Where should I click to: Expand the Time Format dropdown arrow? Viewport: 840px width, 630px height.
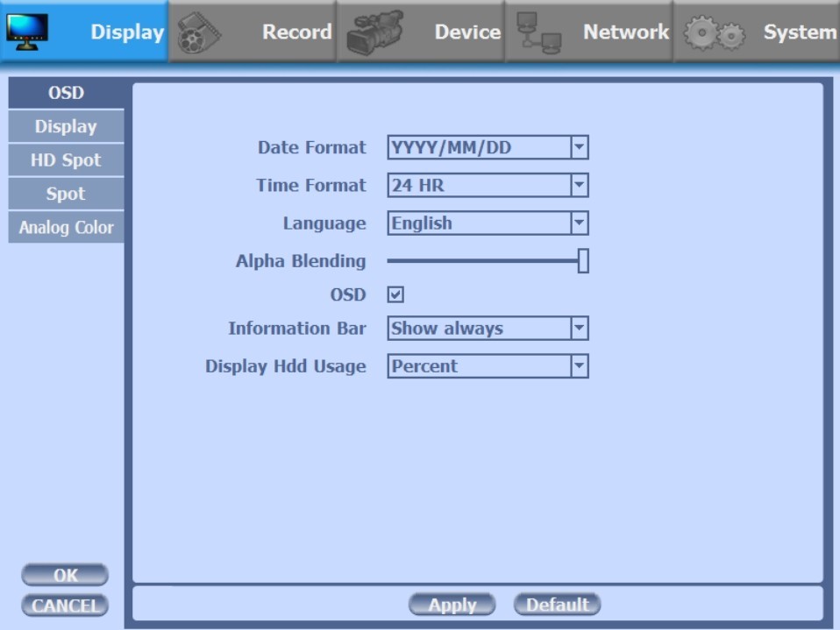click(x=579, y=185)
